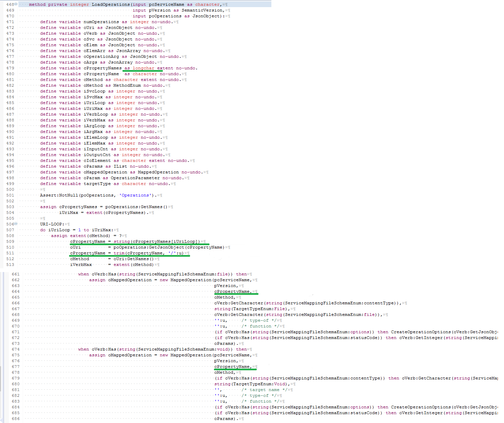Screen dimensions: 504x423
Task: Click 'numOperations' on line 471
Action: pyautogui.click(x=101, y=22)
